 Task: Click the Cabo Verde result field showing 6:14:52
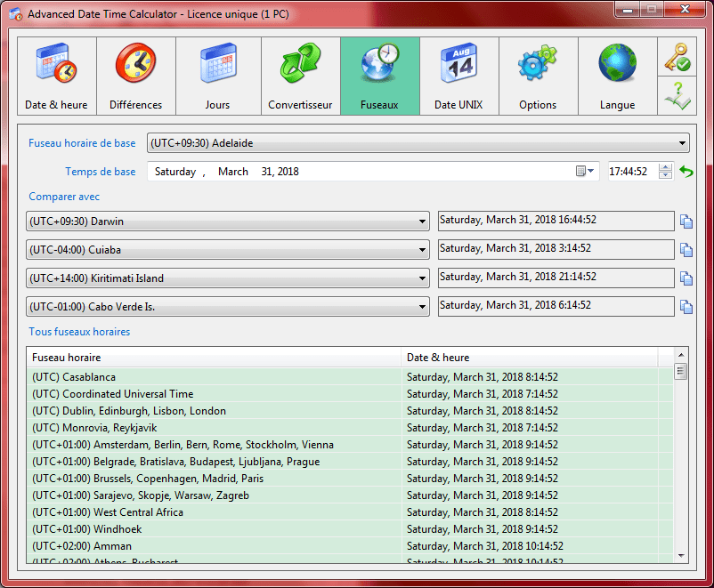[556, 306]
